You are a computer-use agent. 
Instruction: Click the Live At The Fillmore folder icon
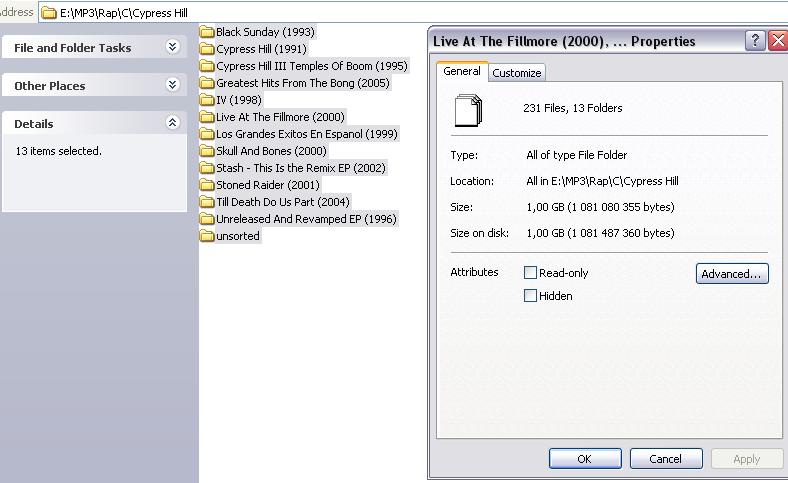207,117
